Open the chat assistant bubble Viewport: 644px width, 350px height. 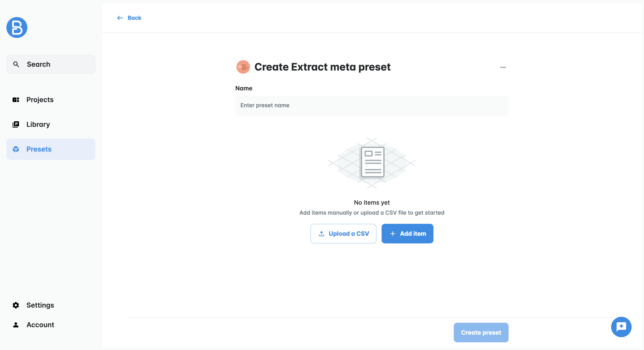621,327
